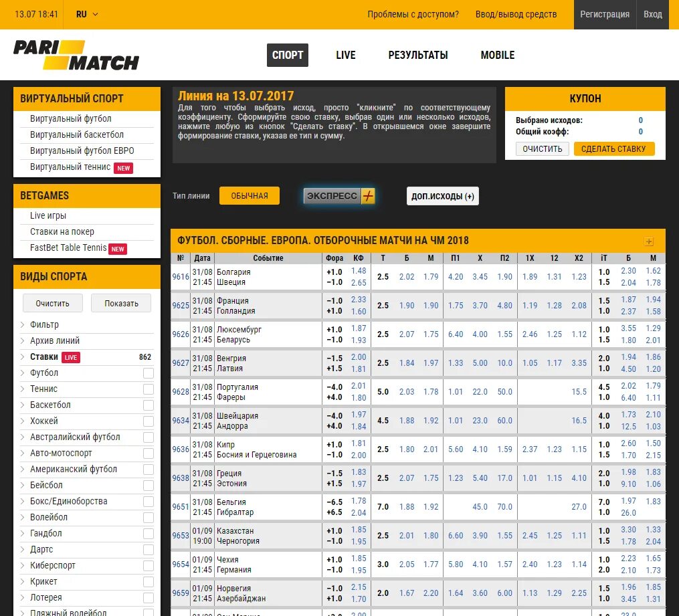
Task: Tick the Бейсбол checkbox
Action: [x=148, y=486]
